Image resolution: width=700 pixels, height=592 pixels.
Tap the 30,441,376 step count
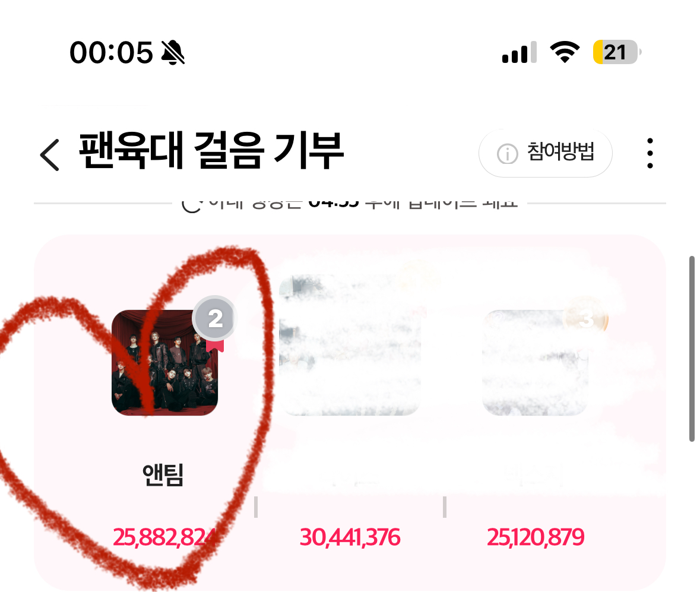pos(350,537)
